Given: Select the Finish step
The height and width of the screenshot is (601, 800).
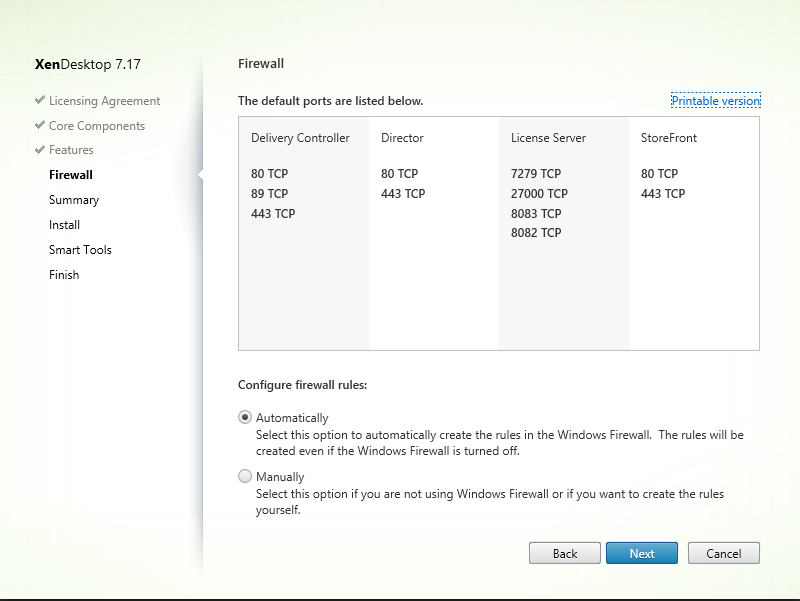Looking at the screenshot, I should pos(64,275).
